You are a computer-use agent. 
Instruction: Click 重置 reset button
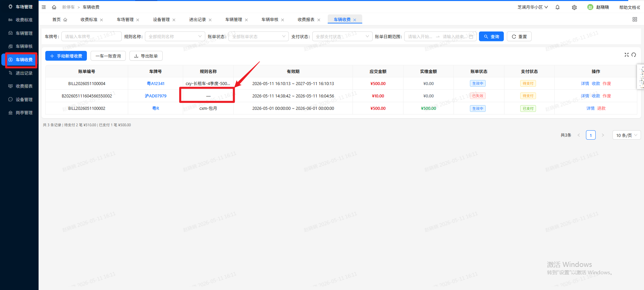tap(519, 37)
